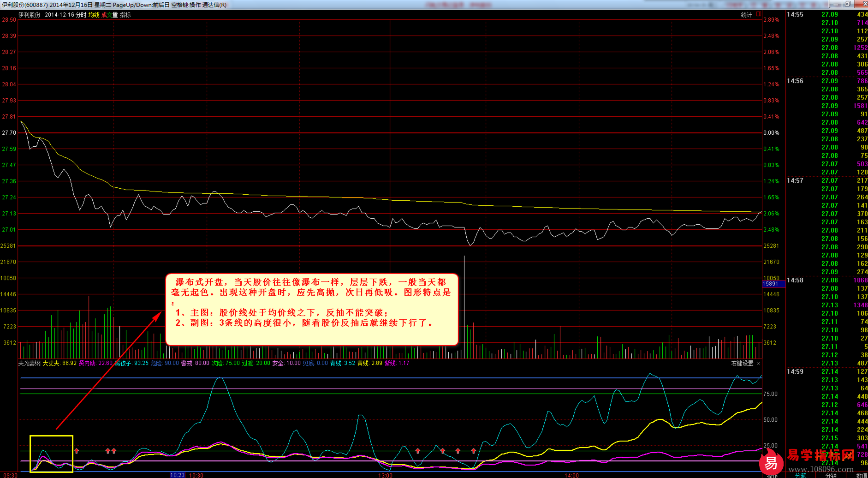Toggle the 成交量 volume label
The width and height of the screenshot is (868, 478).
pyautogui.click(x=110, y=15)
